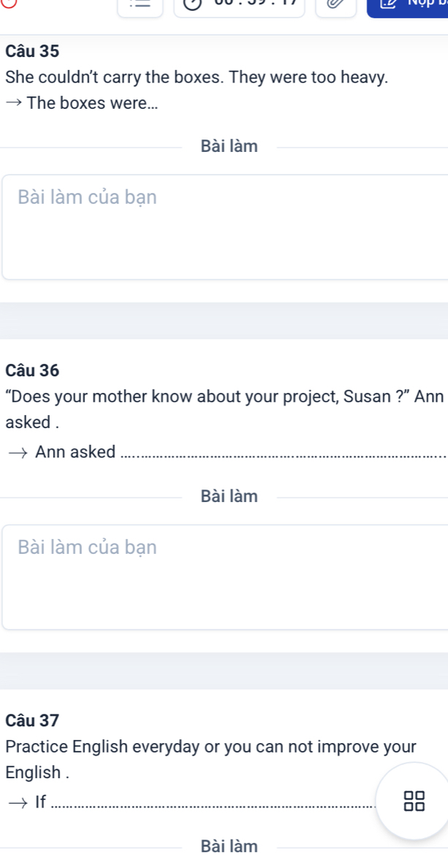Focus the answer box for Câu 35

pyautogui.click(x=225, y=226)
